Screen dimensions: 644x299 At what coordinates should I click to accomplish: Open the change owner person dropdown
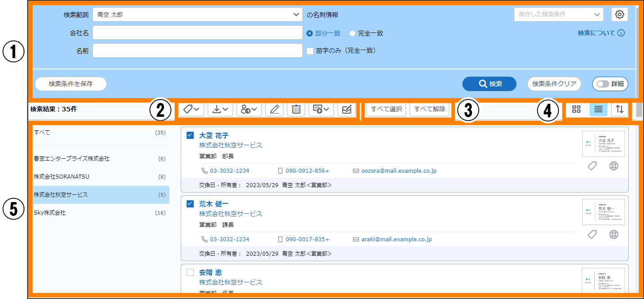pos(249,109)
